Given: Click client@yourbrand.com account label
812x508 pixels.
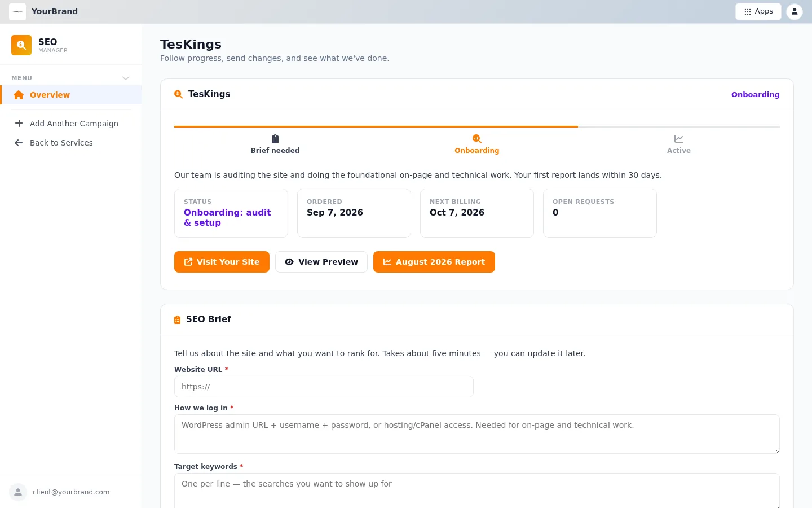Looking at the screenshot, I should click(x=71, y=492).
